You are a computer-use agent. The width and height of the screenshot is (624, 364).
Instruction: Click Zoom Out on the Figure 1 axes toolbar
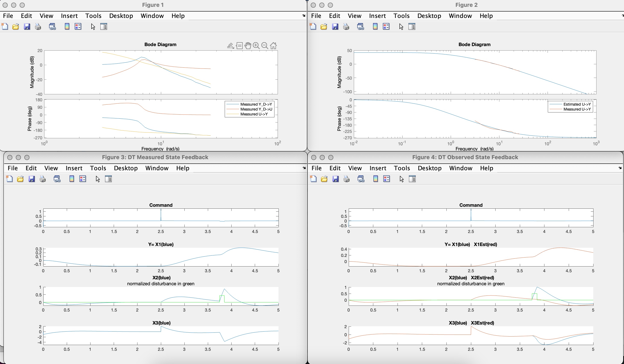point(265,46)
